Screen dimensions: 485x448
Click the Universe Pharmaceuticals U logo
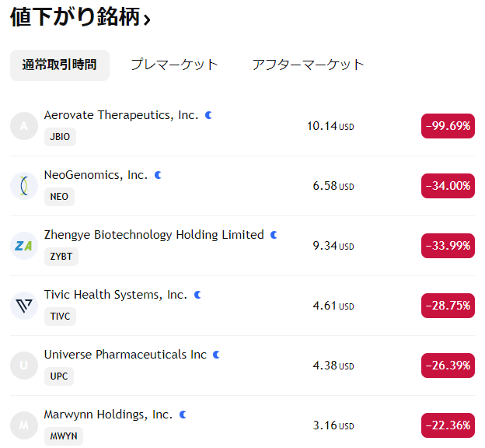point(24,366)
